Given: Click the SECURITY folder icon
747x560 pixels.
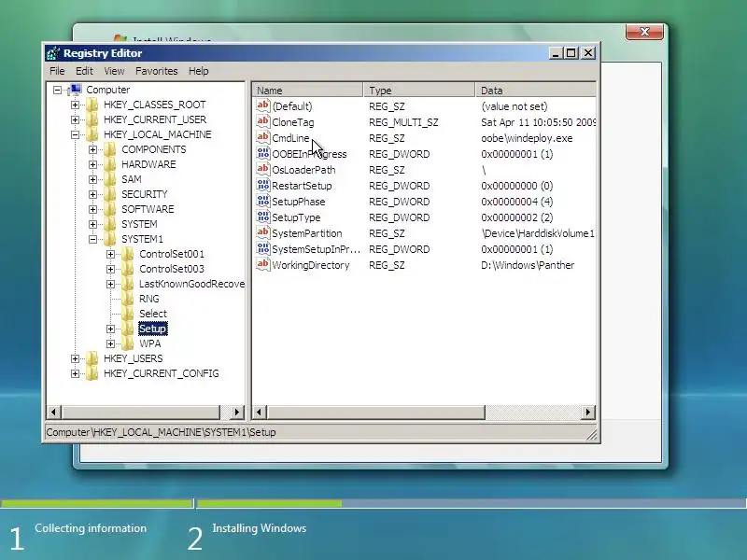Looking at the screenshot, I should click(x=109, y=194).
